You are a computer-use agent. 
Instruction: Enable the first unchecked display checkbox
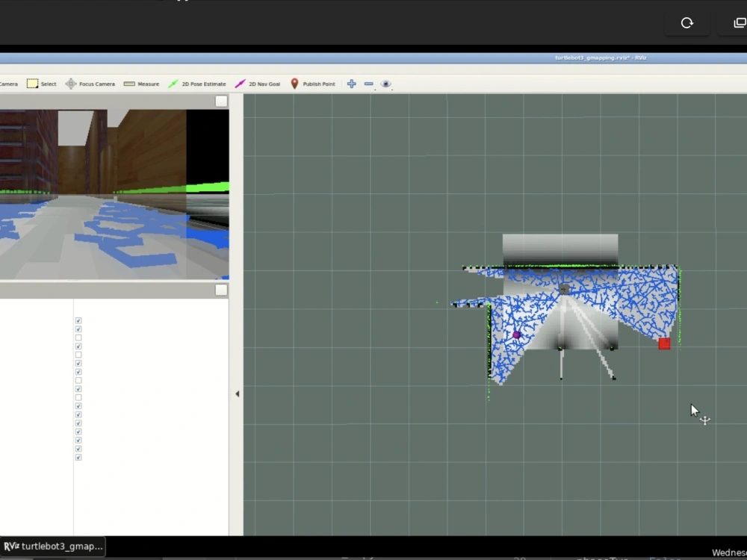click(x=78, y=337)
